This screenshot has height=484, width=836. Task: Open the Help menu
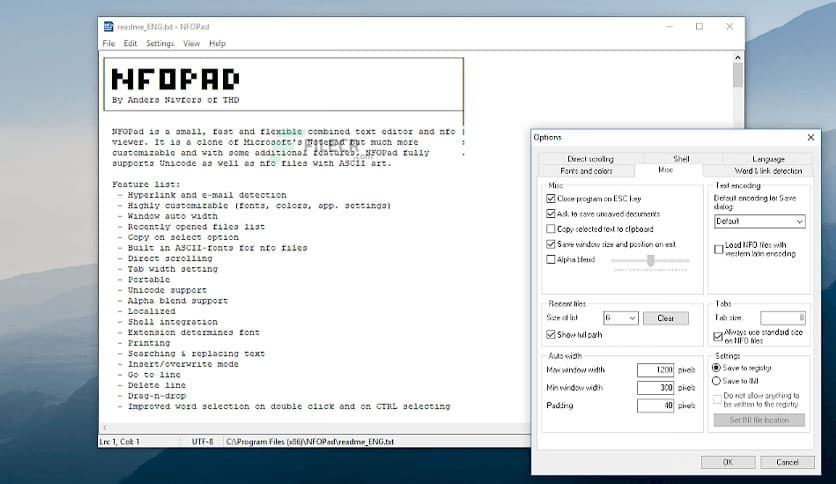tap(217, 44)
